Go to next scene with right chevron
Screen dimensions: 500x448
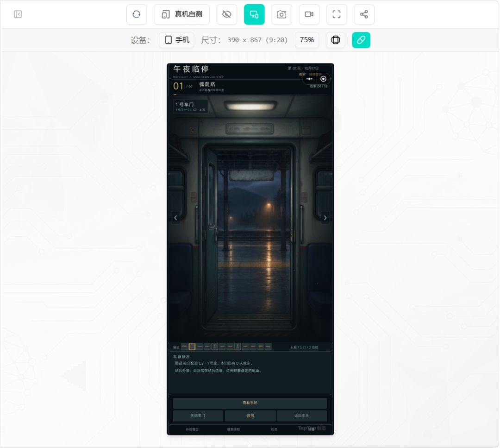click(325, 218)
